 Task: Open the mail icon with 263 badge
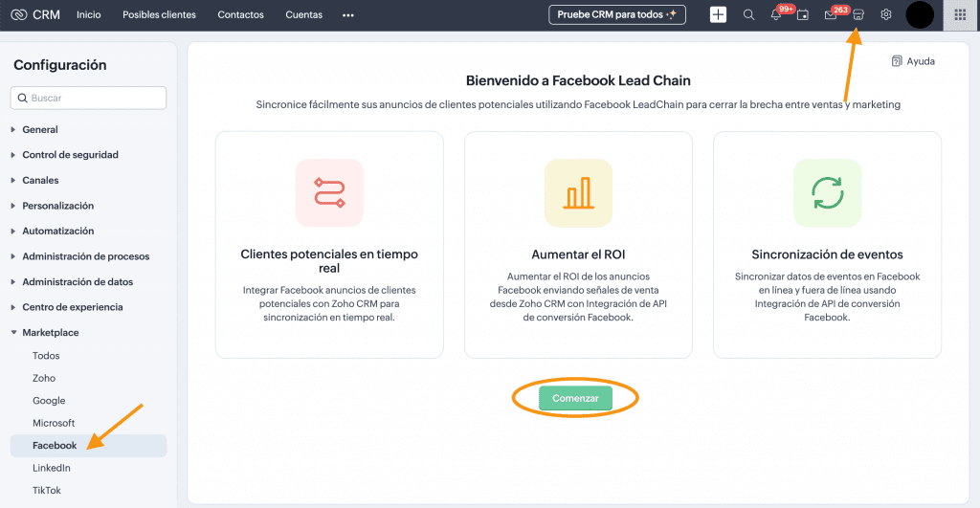831,15
